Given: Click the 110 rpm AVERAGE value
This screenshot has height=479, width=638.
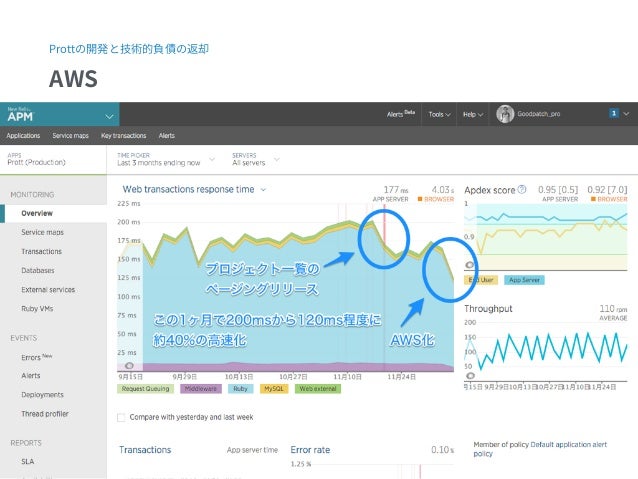Looking at the screenshot, I should click(613, 313).
